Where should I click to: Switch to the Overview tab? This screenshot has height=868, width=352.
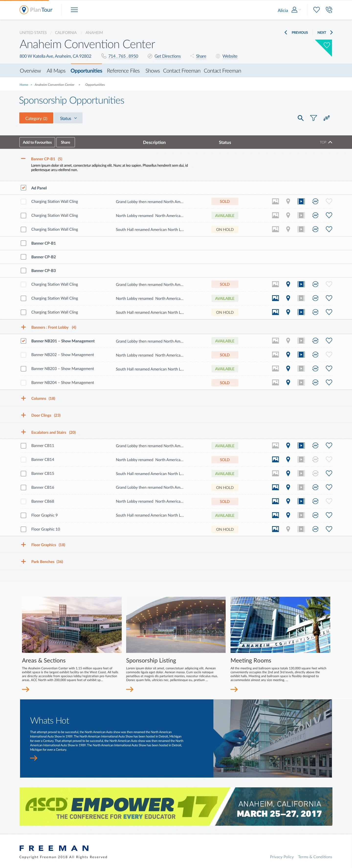30,71
